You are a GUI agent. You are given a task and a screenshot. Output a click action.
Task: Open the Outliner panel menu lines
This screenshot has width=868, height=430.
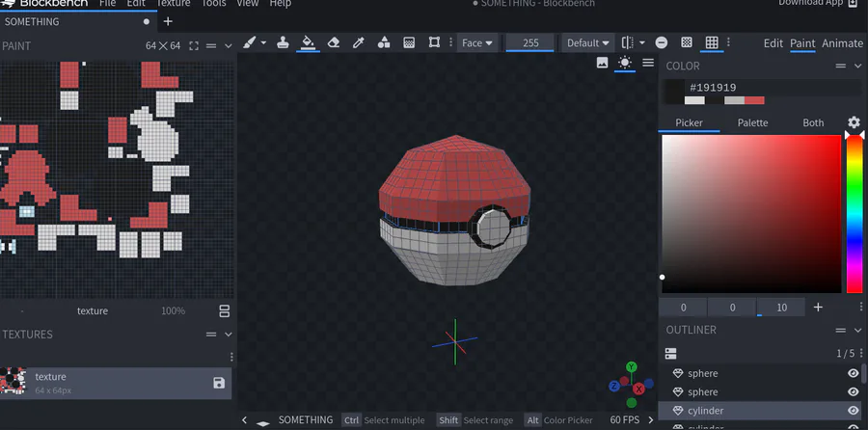841,331
